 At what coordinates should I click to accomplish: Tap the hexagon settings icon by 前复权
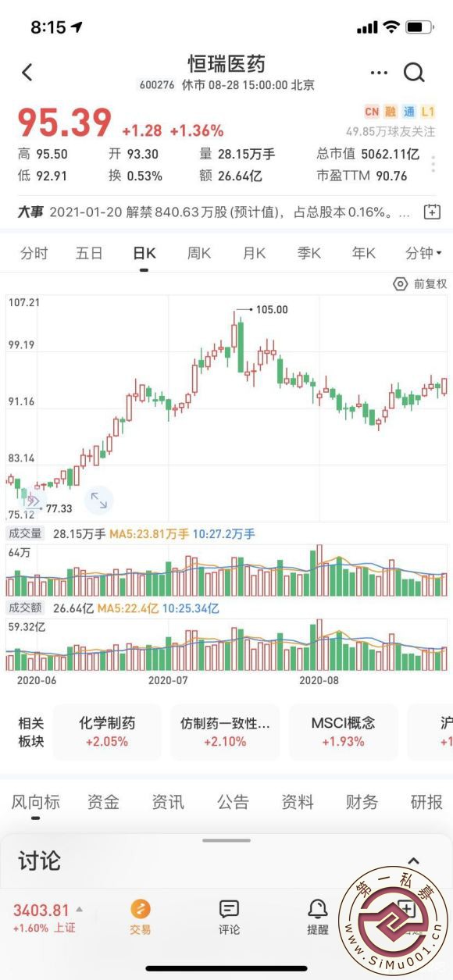(401, 283)
